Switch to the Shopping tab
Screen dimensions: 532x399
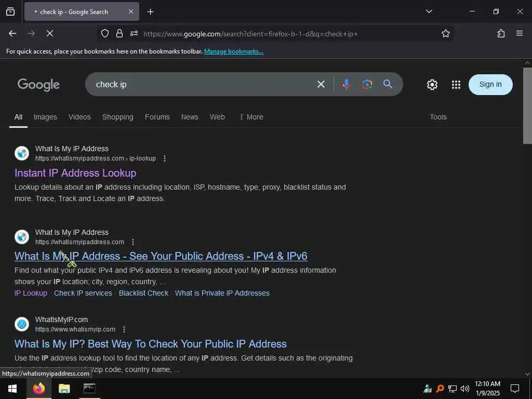(118, 117)
